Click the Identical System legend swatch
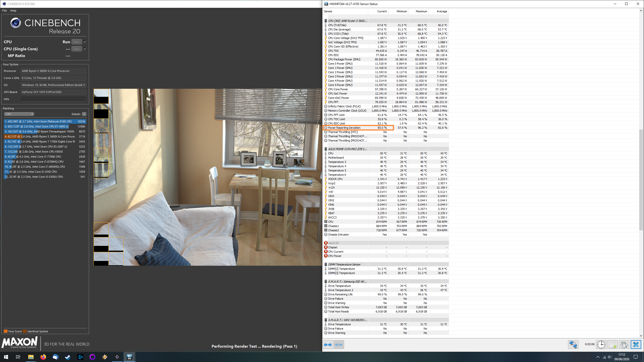Screen dimensions: 644x362 coord(25,331)
